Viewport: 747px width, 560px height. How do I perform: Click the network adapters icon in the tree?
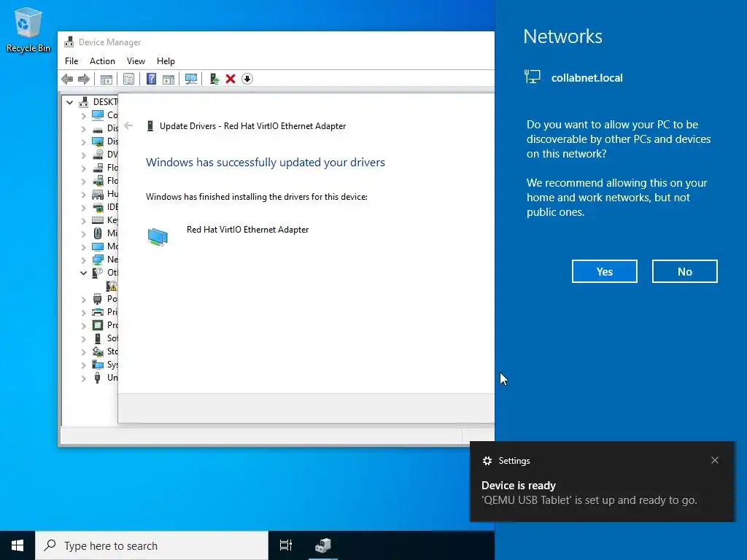tap(98, 260)
